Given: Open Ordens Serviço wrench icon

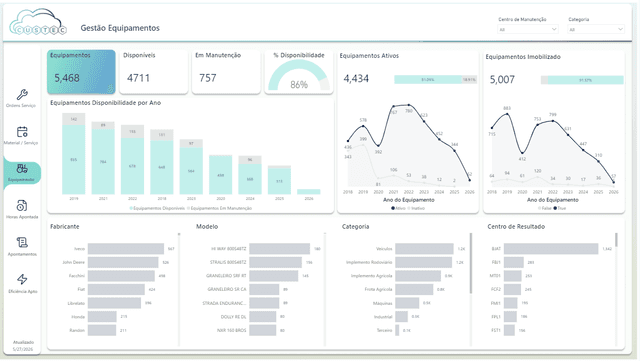Looking at the screenshot, I should [x=22, y=95].
